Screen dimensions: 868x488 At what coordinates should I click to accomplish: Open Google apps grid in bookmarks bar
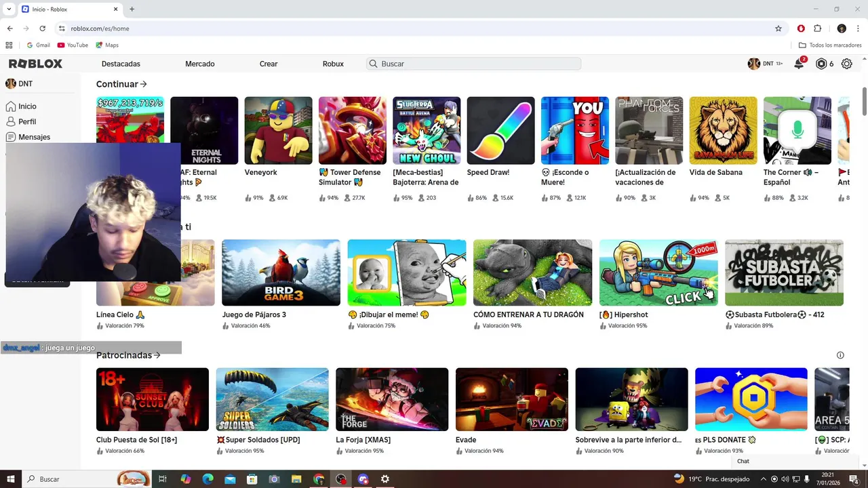(x=9, y=45)
